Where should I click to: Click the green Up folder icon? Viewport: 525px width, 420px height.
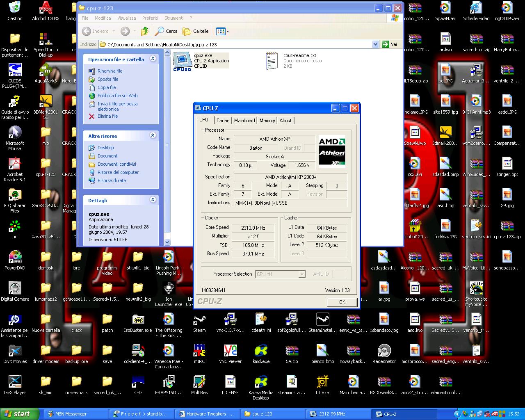tap(144, 31)
